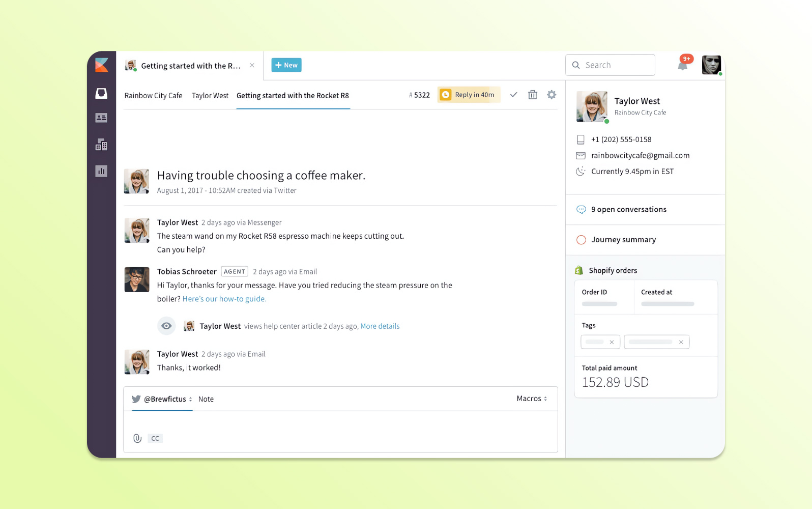Click the AGENT badge next to Tobias Schroeter
812x509 pixels.
tap(235, 272)
